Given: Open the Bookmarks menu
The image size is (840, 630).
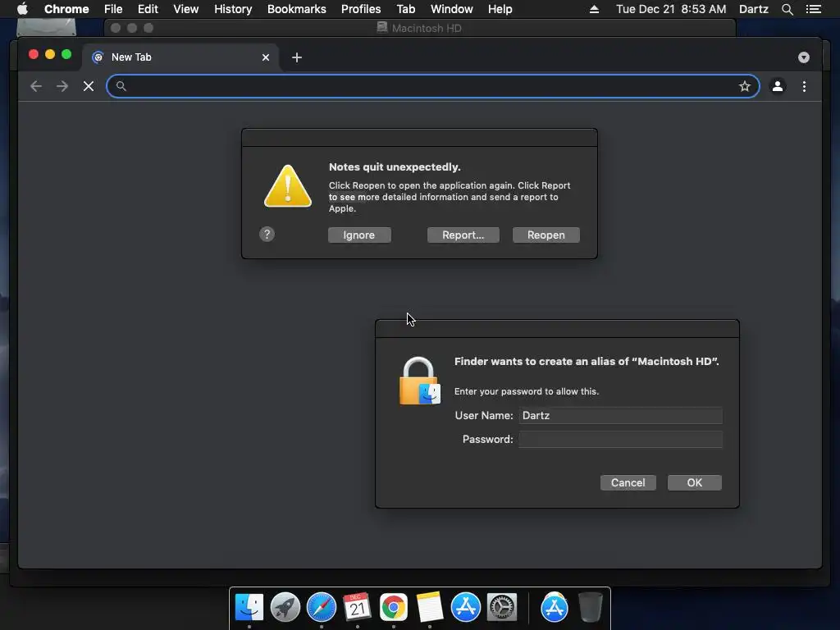Looking at the screenshot, I should pyautogui.click(x=297, y=9).
